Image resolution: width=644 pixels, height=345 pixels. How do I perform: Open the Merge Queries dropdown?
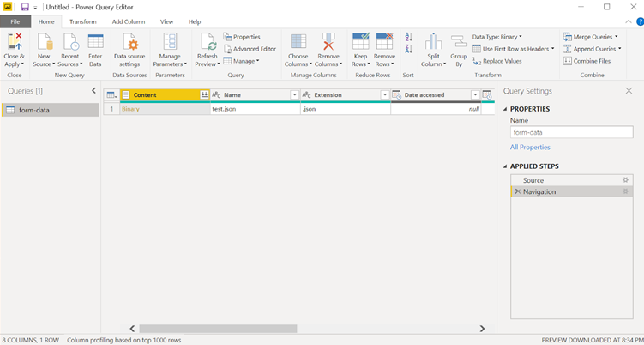590,37
